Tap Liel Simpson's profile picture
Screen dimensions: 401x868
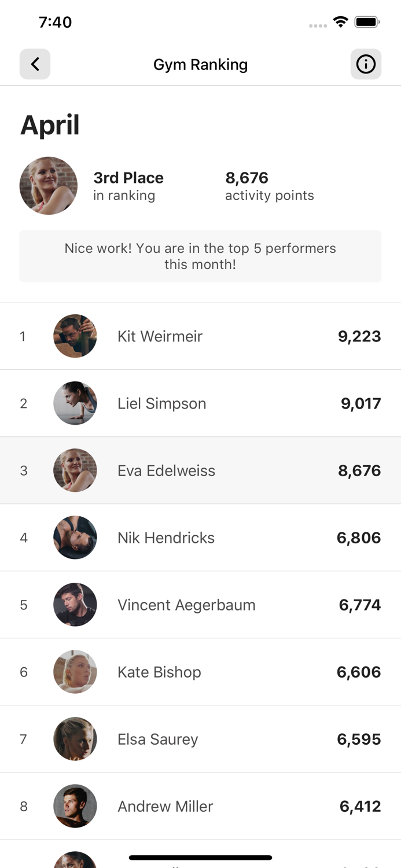click(x=75, y=403)
